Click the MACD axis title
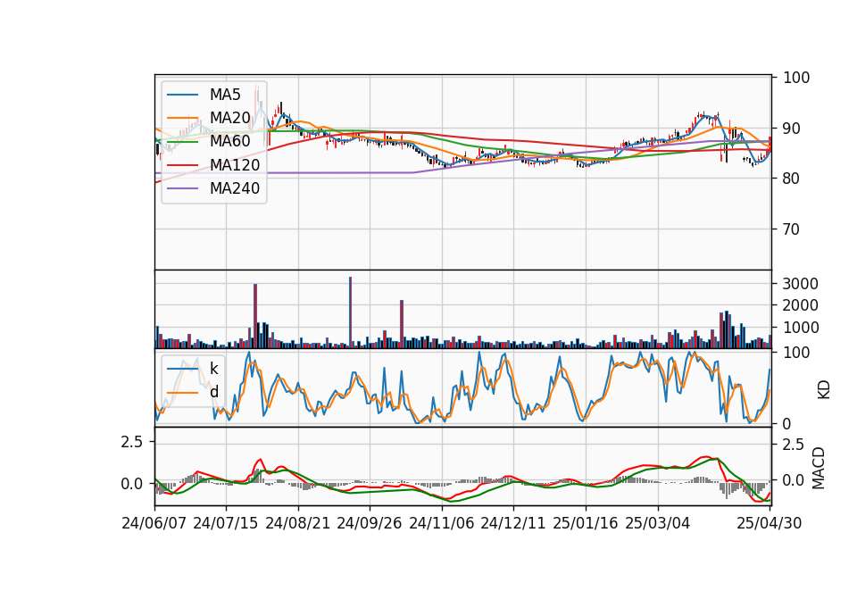This screenshot has width=857, height=616. [819, 469]
